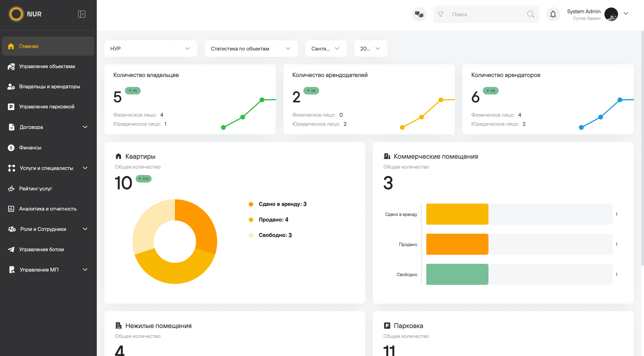This screenshot has width=644, height=356.
Task: Open Статистика по объектам dropdown
Action: 251,49
